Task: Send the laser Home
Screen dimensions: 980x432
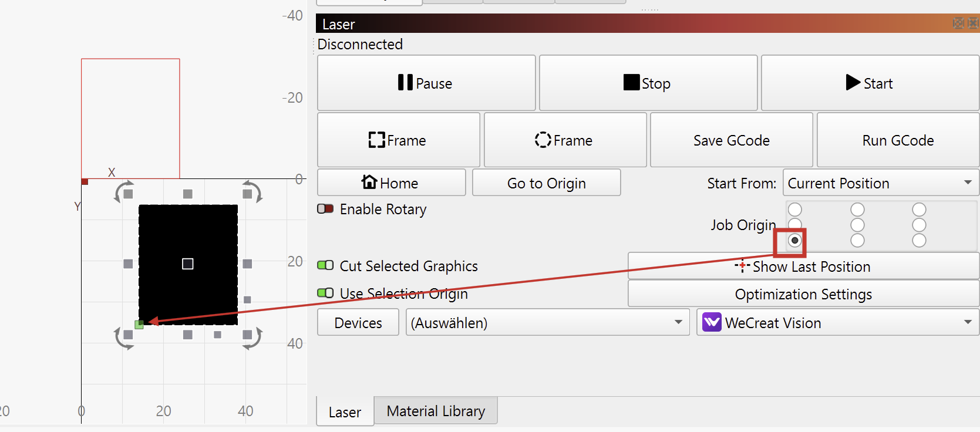Action: [391, 183]
